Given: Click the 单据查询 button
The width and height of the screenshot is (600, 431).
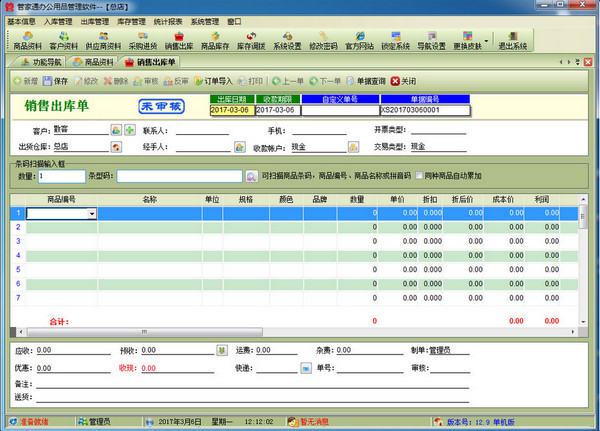Looking at the screenshot, I should 367,80.
